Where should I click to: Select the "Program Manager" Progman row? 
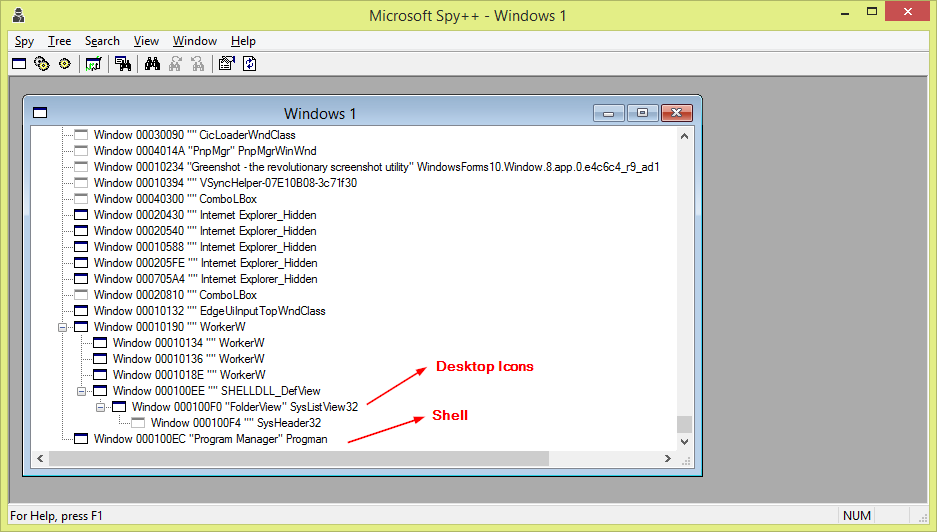[x=210, y=439]
